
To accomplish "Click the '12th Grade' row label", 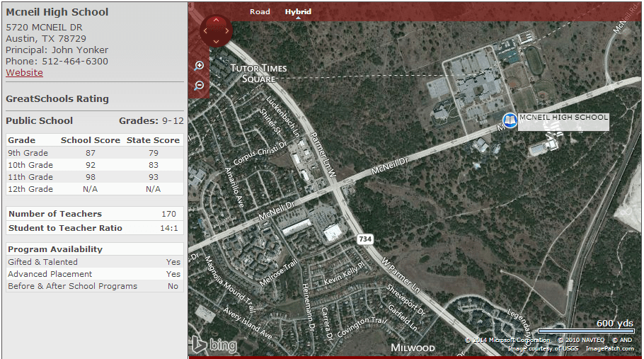I will pos(30,189).
